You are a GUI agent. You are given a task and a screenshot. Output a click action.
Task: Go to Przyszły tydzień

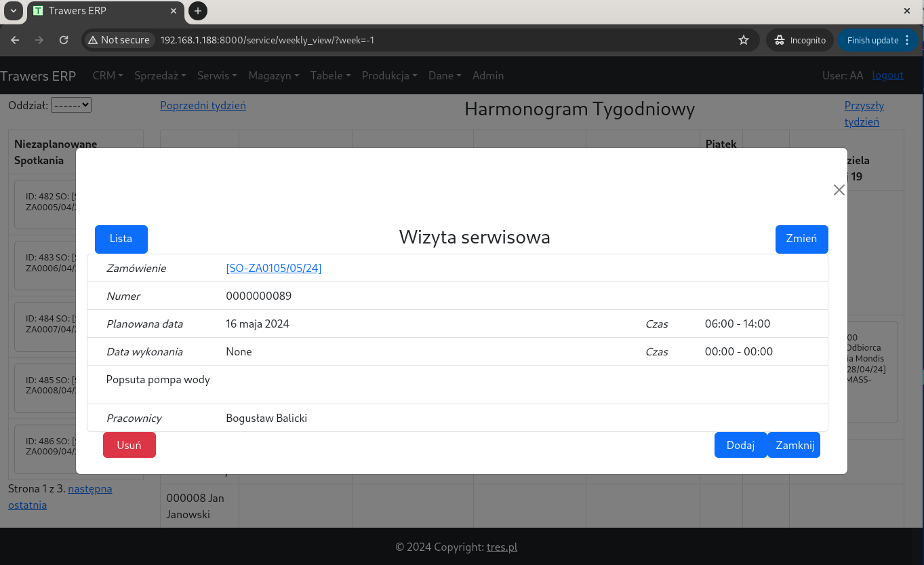coord(864,113)
